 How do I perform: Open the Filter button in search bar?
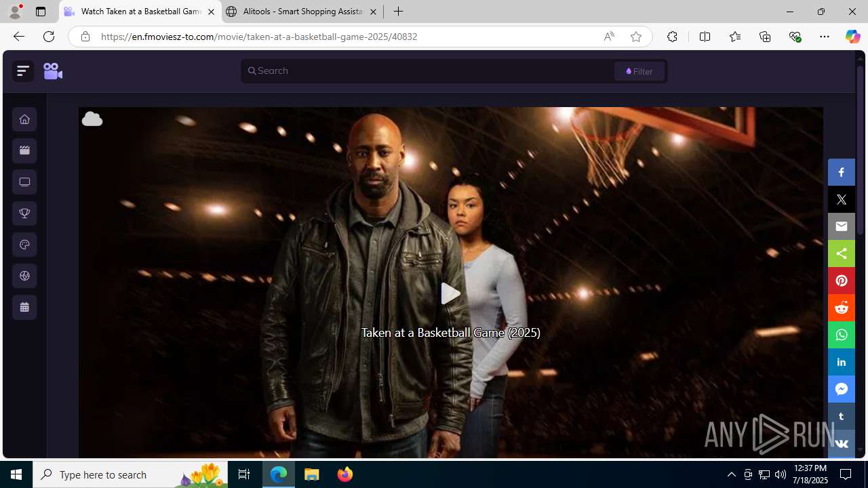639,71
